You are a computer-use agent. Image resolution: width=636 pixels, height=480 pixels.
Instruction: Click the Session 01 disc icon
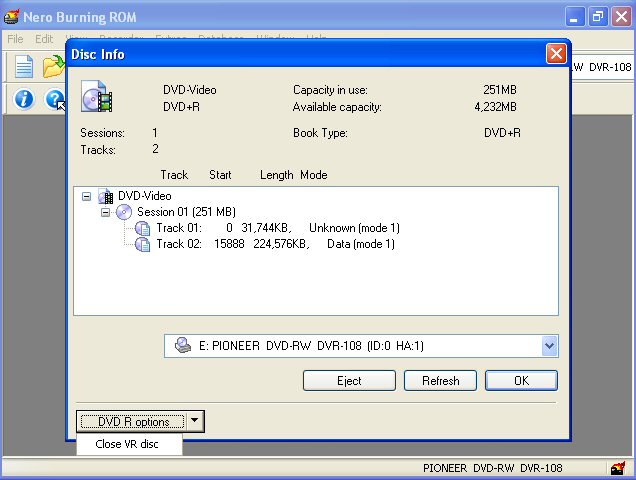pyautogui.click(x=124, y=212)
